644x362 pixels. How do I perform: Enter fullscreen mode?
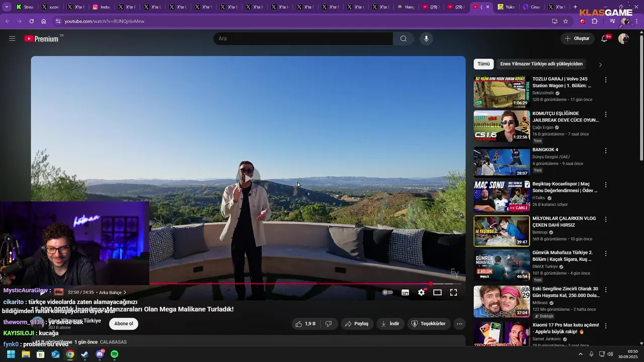[x=453, y=292]
